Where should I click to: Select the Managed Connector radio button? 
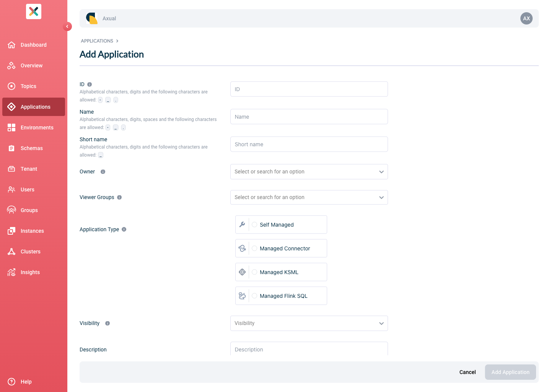254,248
